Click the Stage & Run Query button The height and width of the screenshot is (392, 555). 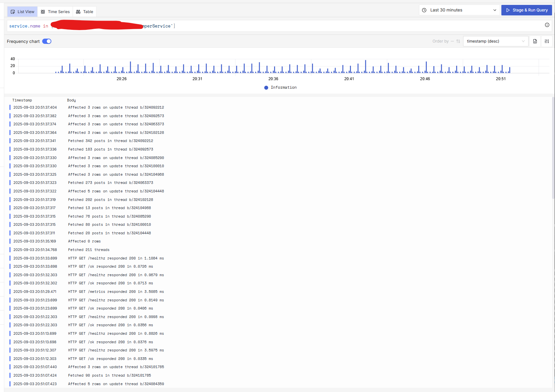[527, 10]
